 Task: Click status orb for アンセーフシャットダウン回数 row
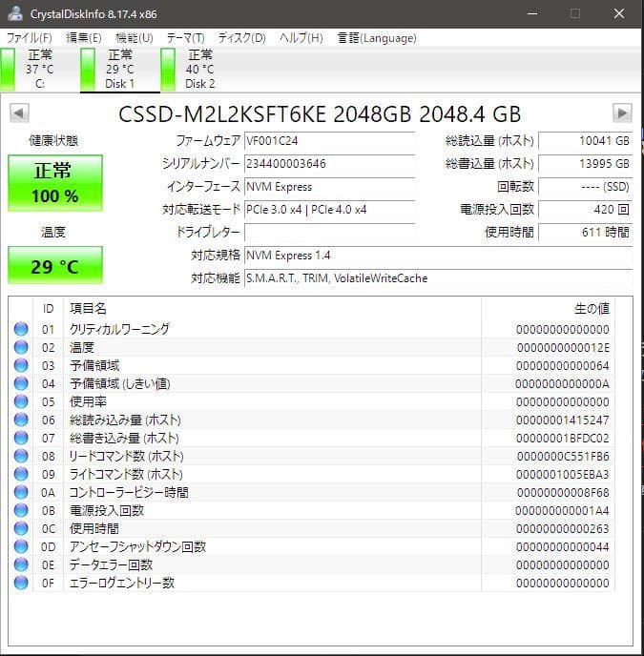pyautogui.click(x=21, y=546)
